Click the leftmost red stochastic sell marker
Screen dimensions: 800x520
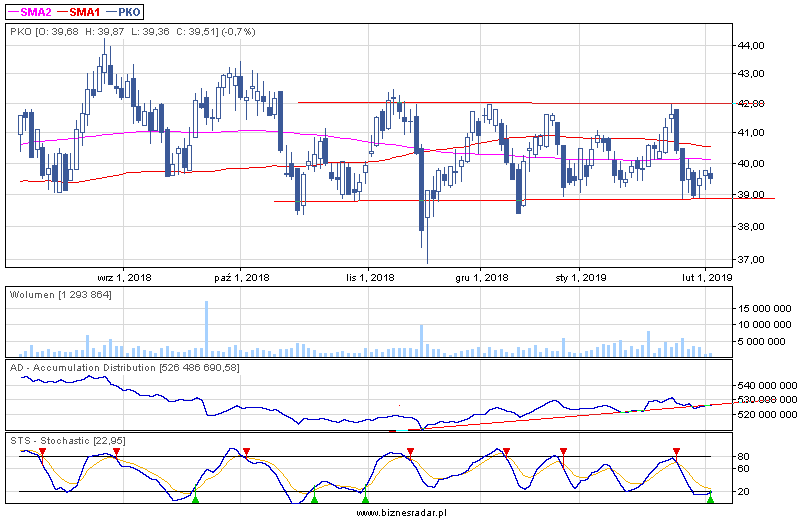pos(42,452)
